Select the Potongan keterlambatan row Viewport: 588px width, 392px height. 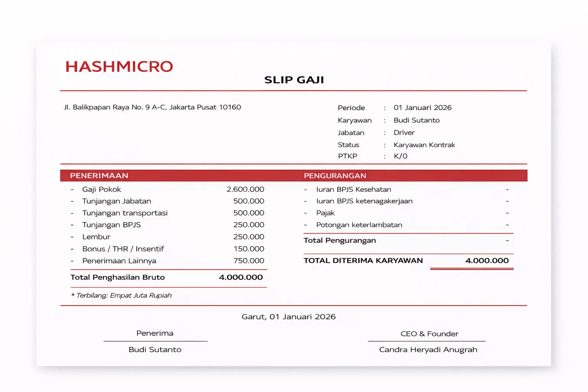359,225
